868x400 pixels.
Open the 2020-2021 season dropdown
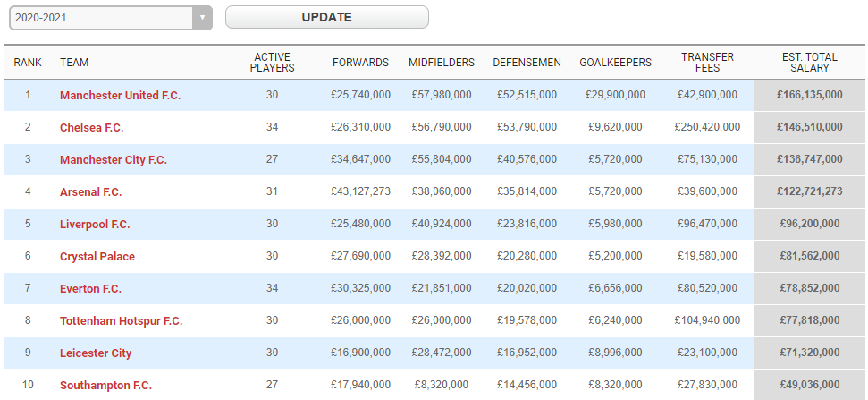108,18
